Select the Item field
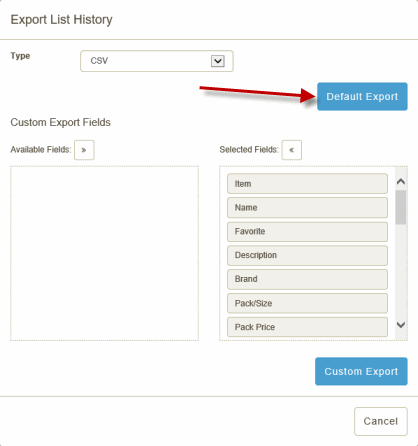The height and width of the screenshot is (446, 418). coord(307,184)
